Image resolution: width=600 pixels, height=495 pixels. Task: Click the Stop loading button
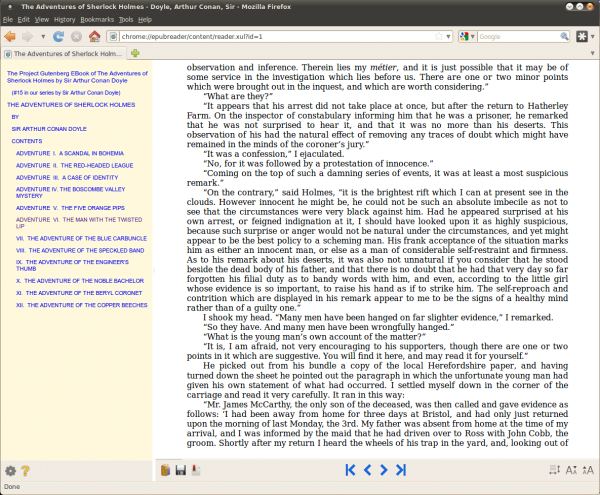[77, 37]
